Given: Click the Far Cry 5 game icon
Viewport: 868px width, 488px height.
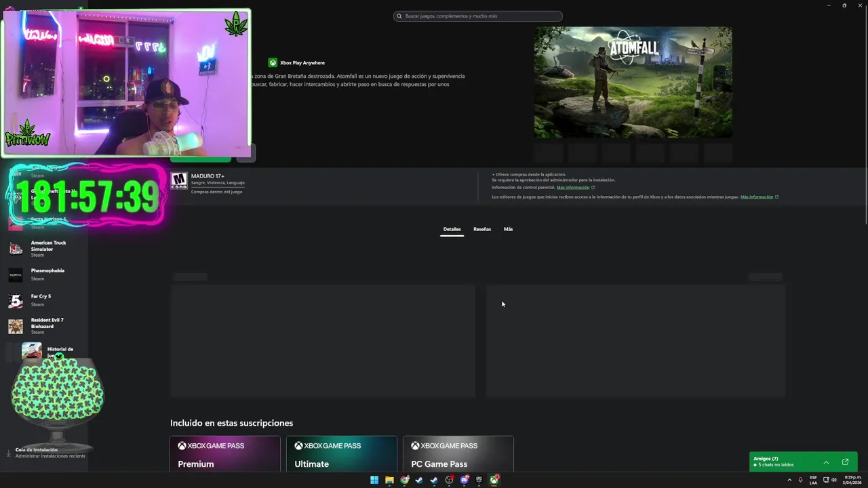Looking at the screenshot, I should [16, 300].
